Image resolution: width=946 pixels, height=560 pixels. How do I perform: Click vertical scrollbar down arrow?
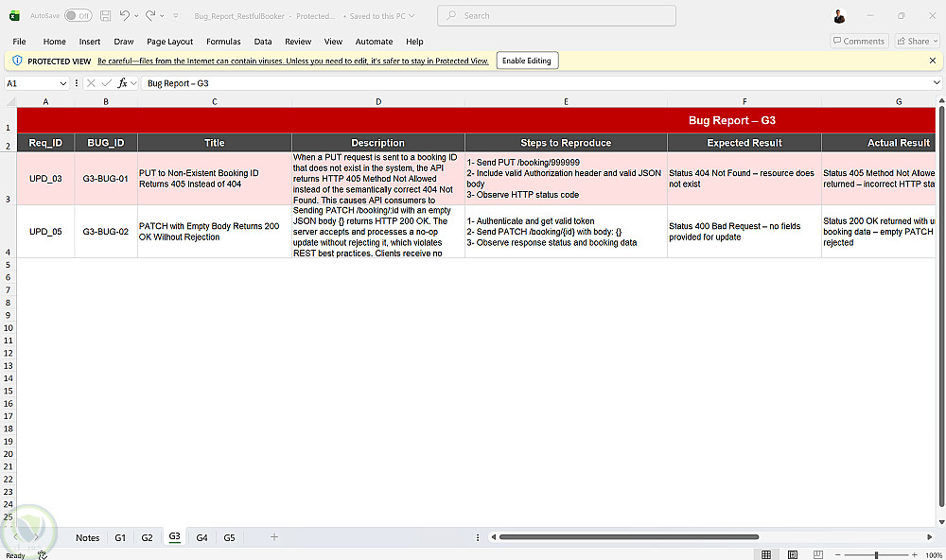pos(941,522)
